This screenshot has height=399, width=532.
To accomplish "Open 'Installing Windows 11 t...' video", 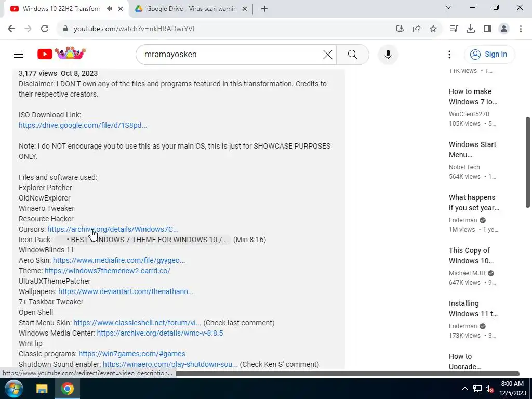I will click(473, 309).
